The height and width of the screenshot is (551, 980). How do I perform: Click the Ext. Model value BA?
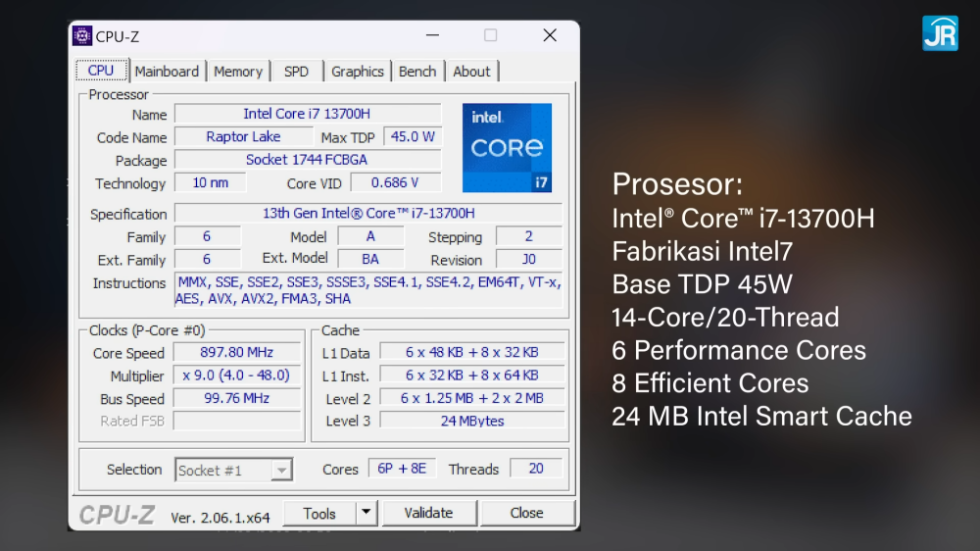point(370,259)
